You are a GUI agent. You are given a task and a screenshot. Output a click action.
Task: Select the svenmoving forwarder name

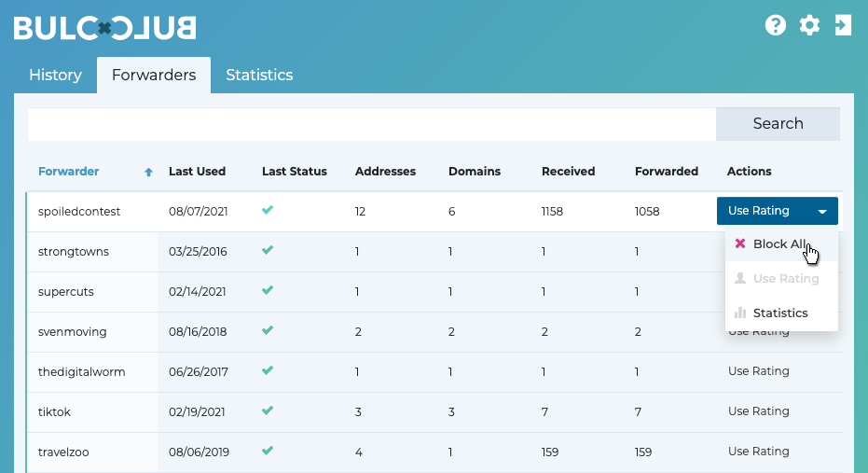[x=73, y=332]
